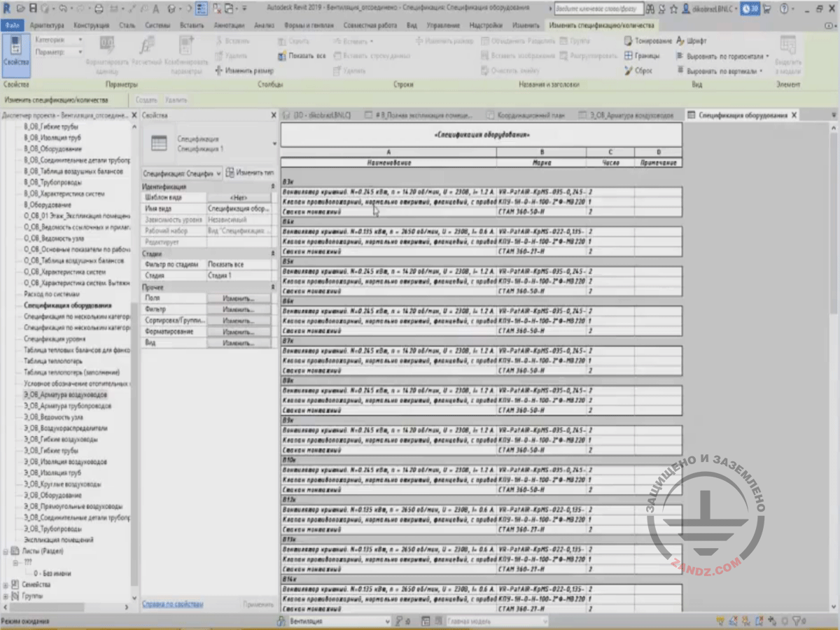Viewport: 840px width, 630px height.
Task: Click the Open icon in the quick access toolbar
Action: [x=20, y=8]
